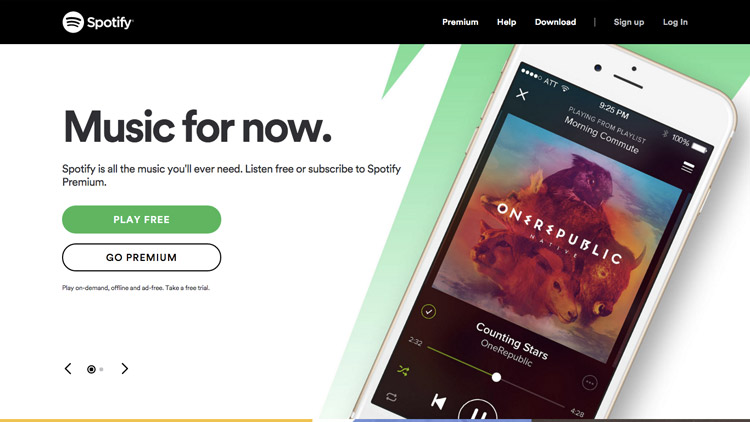Select the first carousel dot indicator
The image size is (750, 422).
[x=91, y=369]
